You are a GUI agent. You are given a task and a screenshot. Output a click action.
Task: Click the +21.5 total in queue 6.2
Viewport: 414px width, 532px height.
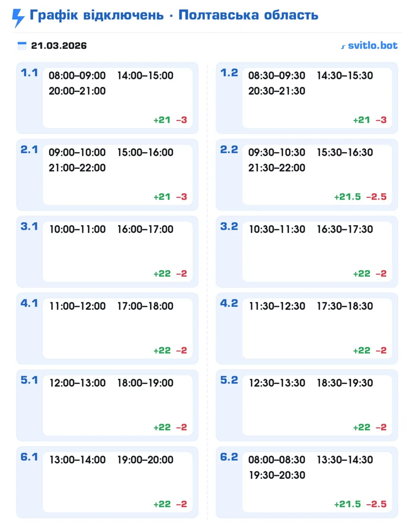tap(347, 504)
